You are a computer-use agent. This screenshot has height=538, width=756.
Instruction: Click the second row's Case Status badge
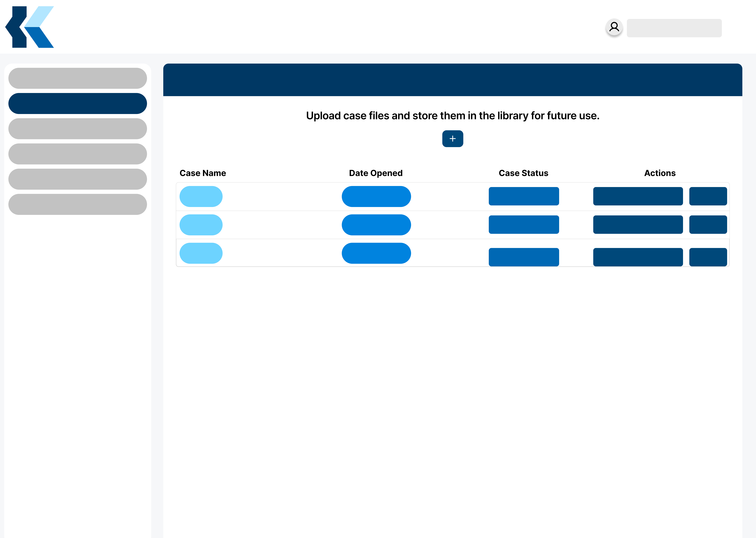[524, 225]
